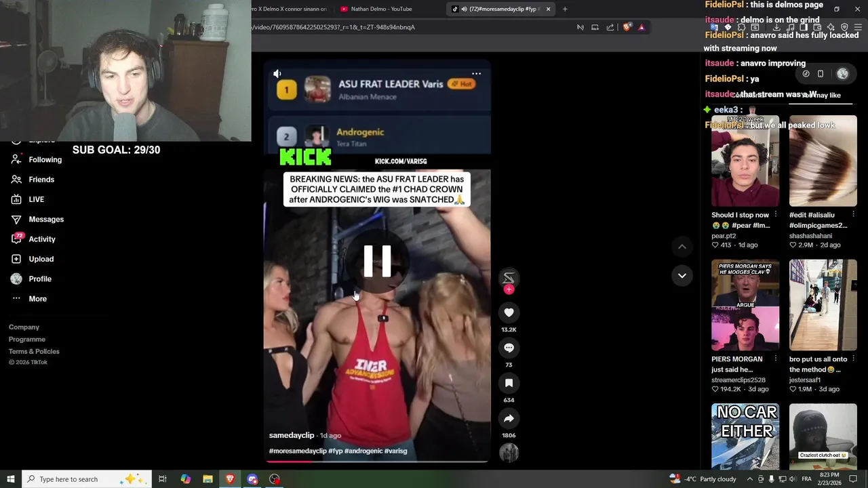Screen dimensions: 868x488
Task: Open the #varisg hashtag
Action: pyautogui.click(x=396, y=451)
